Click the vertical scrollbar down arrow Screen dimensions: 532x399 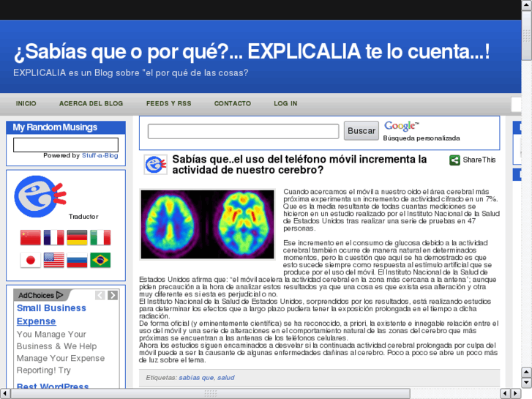coord(527,383)
